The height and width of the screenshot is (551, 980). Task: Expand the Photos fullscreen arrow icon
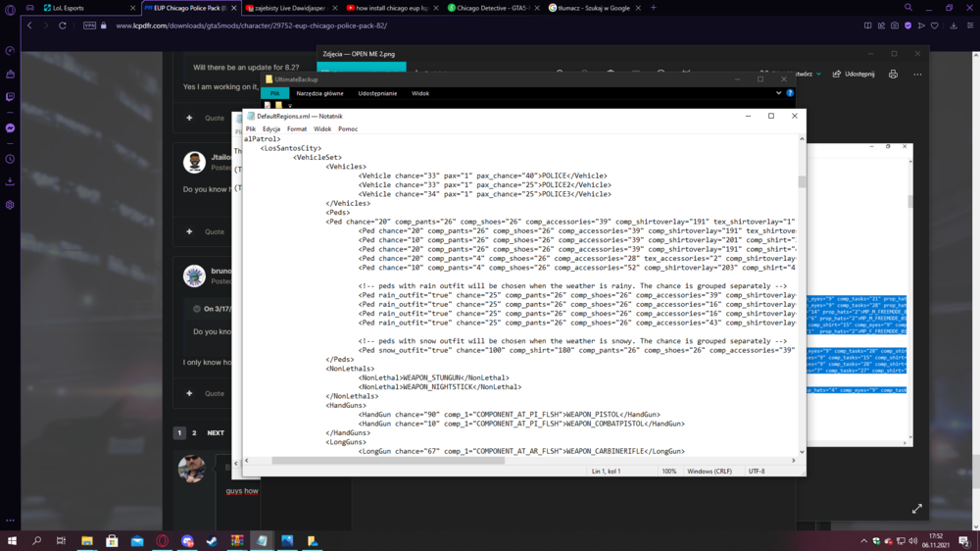pos(917,509)
